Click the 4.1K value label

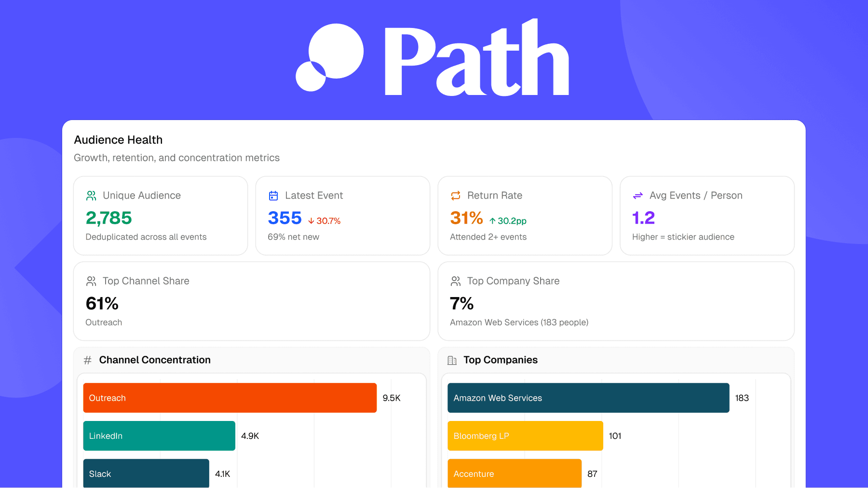[x=223, y=474]
